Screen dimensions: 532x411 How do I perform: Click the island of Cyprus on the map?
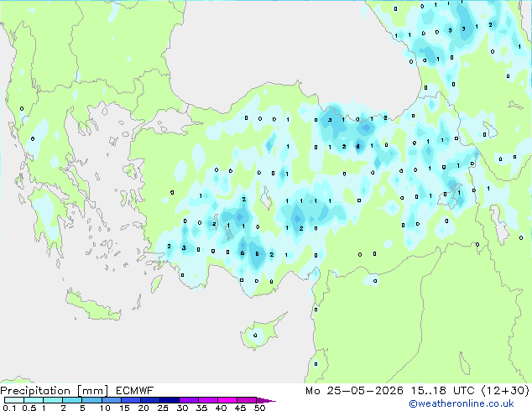[x=261, y=333]
